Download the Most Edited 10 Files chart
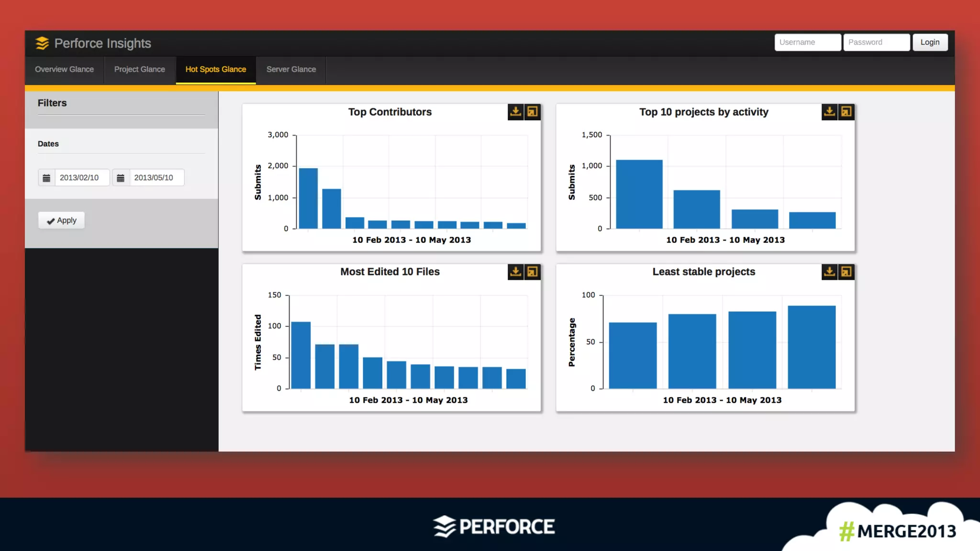This screenshot has width=980, height=551. click(515, 272)
